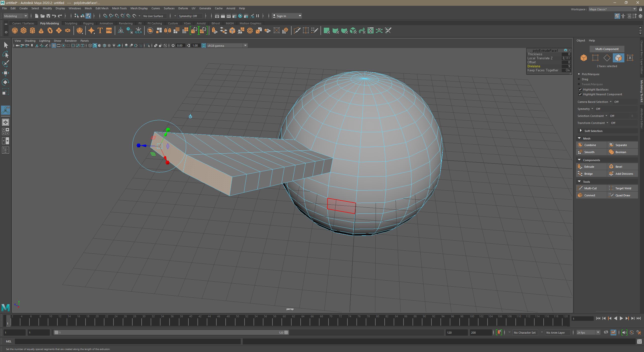Select the Paint Selection tool
This screenshot has height=352, width=644.
[6, 64]
